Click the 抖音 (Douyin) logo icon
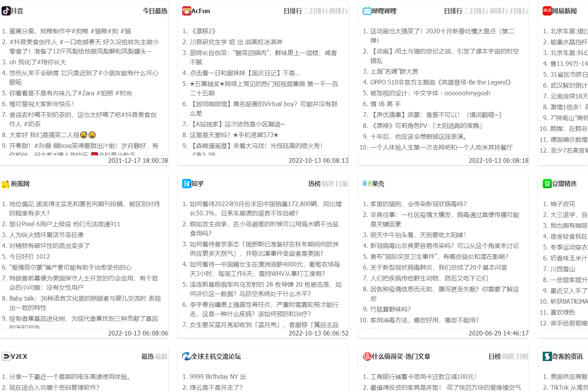588x392 pixels. tap(6, 11)
